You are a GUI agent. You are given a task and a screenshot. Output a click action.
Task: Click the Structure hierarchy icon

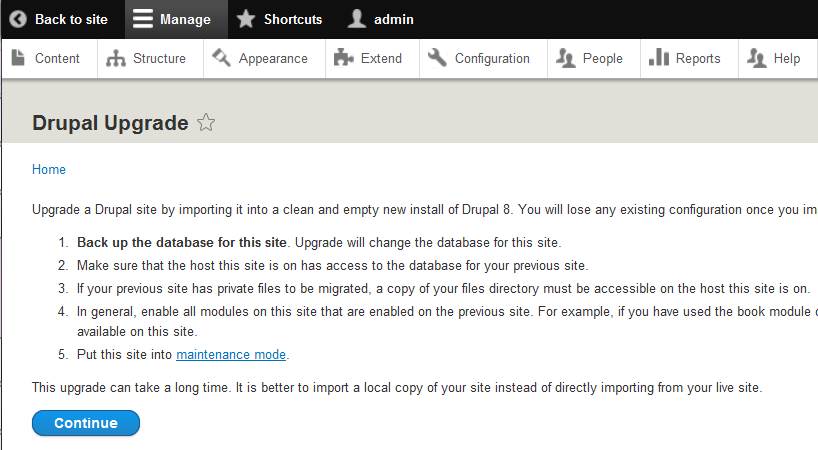(116, 58)
